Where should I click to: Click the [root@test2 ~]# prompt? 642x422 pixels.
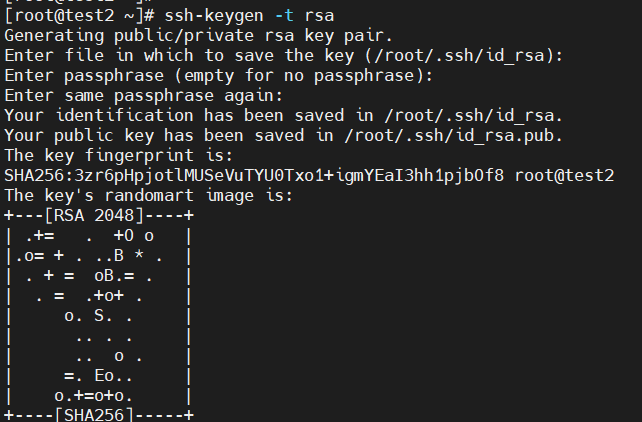(79, 16)
